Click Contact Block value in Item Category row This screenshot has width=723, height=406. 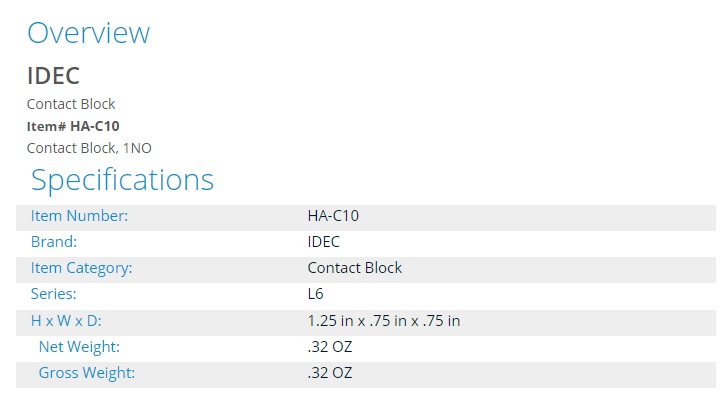point(355,268)
